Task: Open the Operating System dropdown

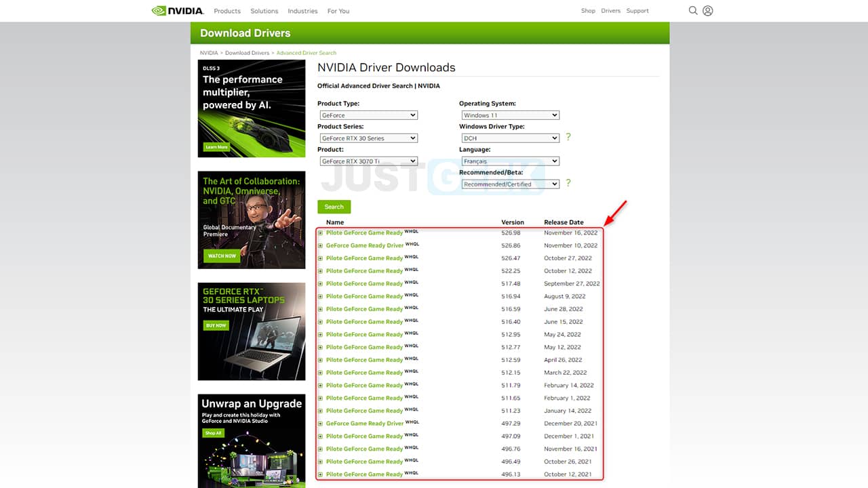Action: [511, 115]
